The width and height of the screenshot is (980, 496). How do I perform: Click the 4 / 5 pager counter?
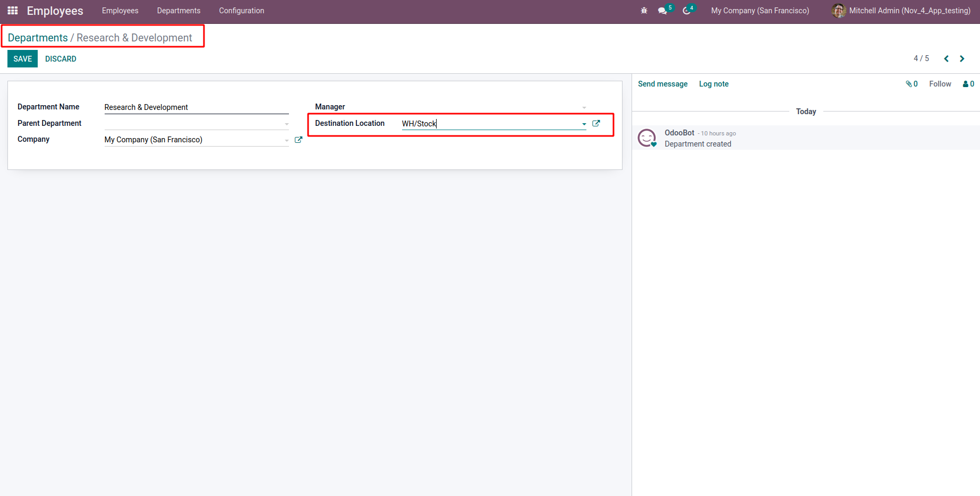pos(921,58)
